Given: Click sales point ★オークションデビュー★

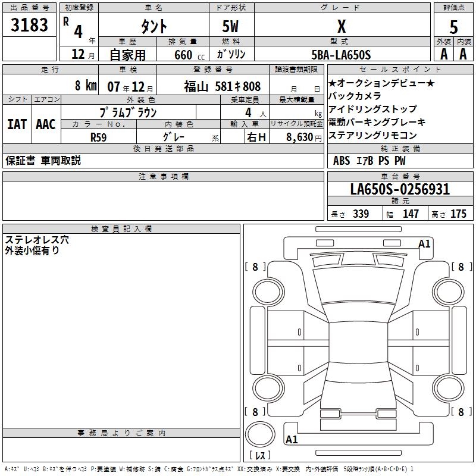Looking at the screenshot, I should (381, 83).
